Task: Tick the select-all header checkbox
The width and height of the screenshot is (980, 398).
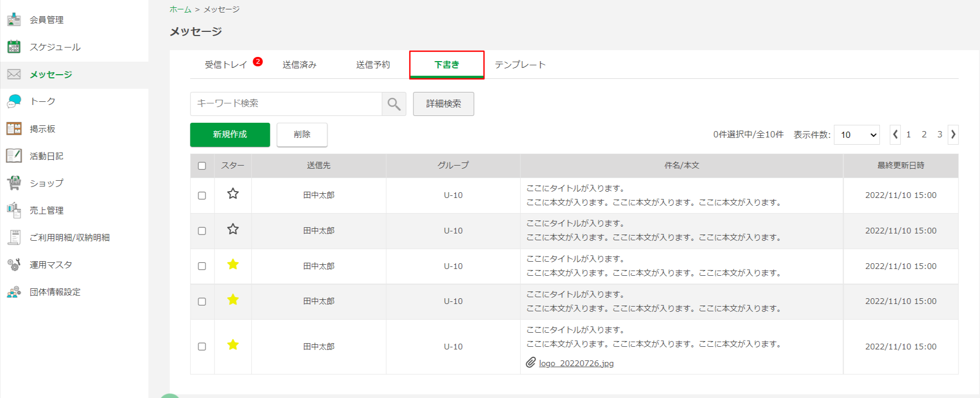Action: coord(202,166)
